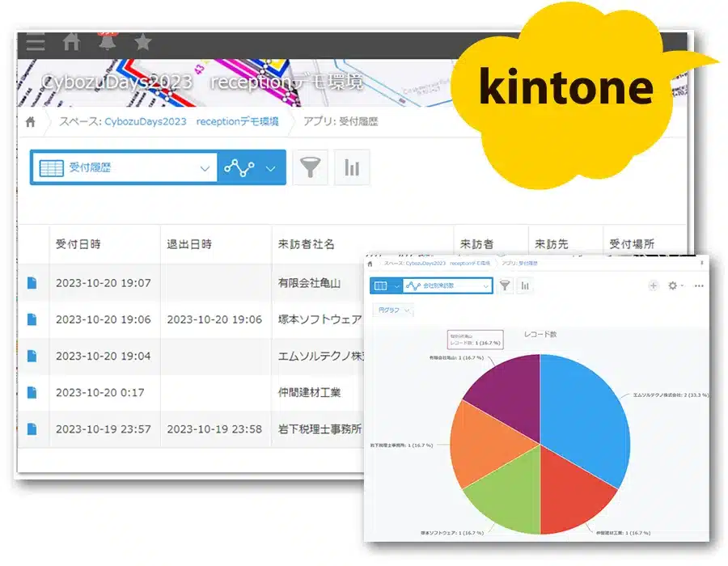The width and height of the screenshot is (728, 566).
Task: Open the ellipsis options in chart window
Action: pos(698,285)
